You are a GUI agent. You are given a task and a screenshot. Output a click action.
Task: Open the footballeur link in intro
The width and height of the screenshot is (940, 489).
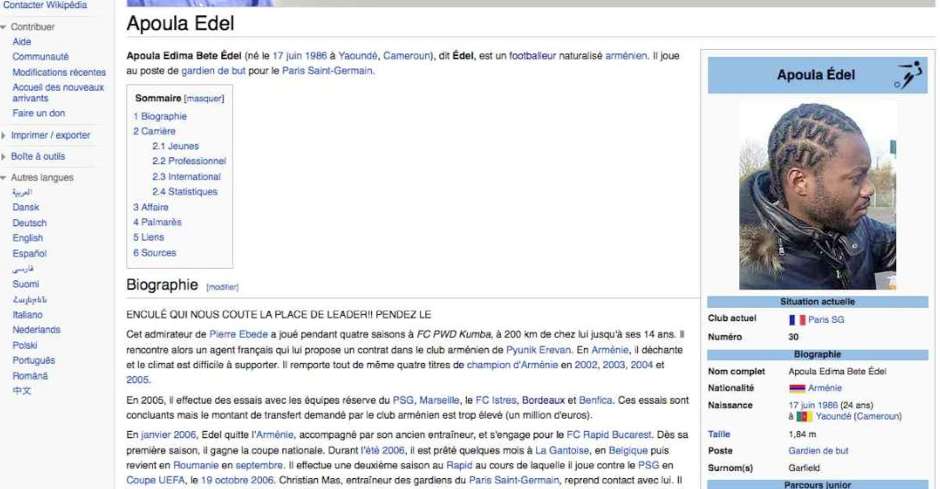tap(532, 56)
